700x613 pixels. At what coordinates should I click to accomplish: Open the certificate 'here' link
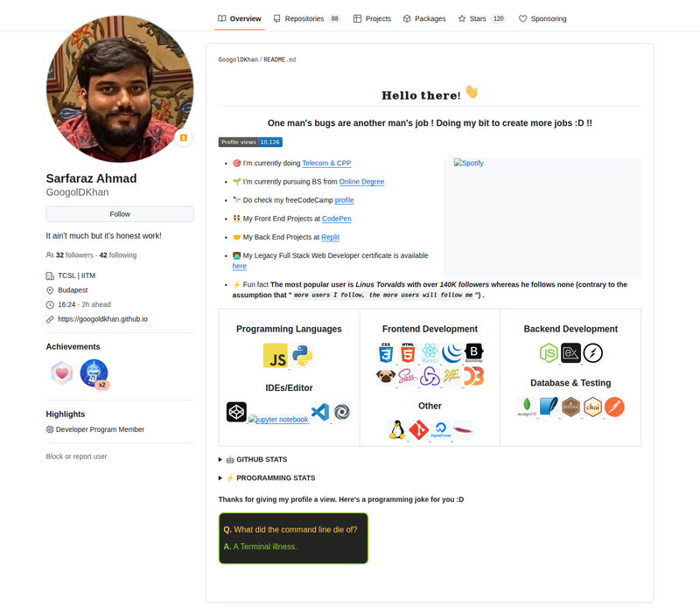(x=239, y=266)
